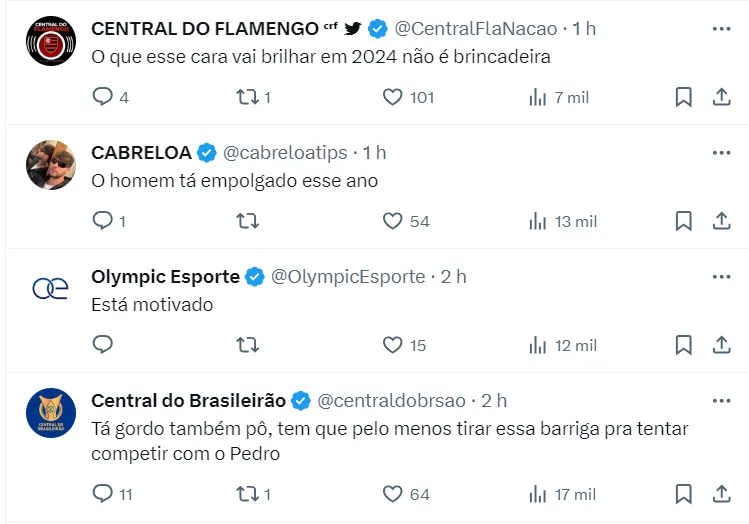Like the Olympic Esporte tweet
This screenshot has width=749, height=524.
click(393, 345)
